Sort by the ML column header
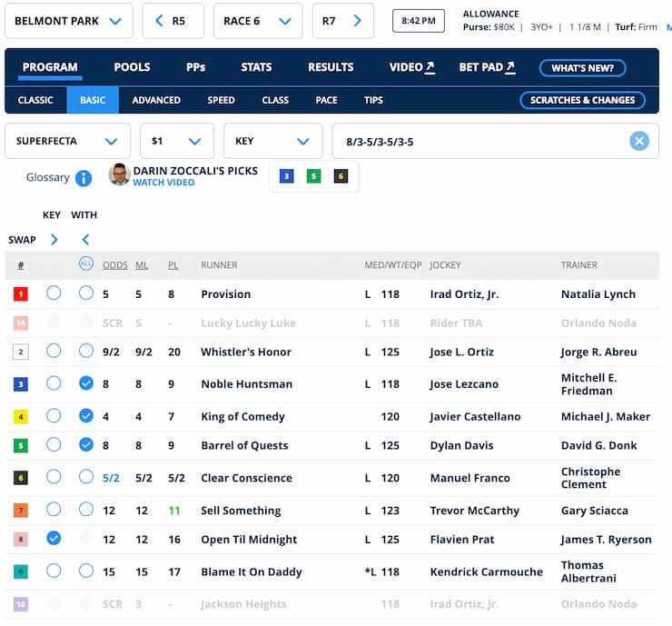 tap(142, 265)
